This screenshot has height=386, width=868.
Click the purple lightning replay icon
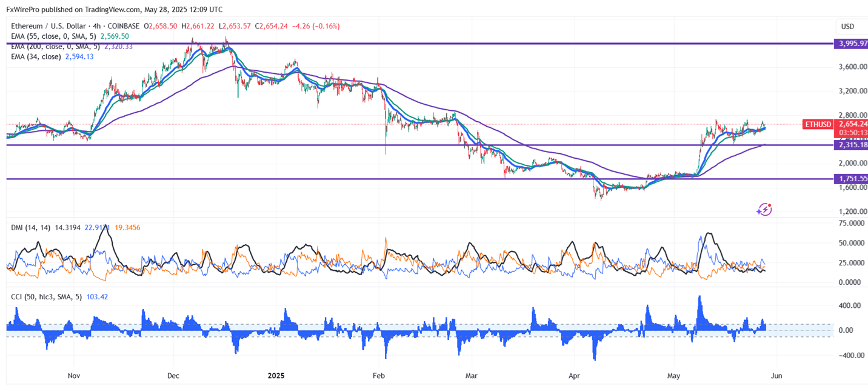[x=765, y=209]
